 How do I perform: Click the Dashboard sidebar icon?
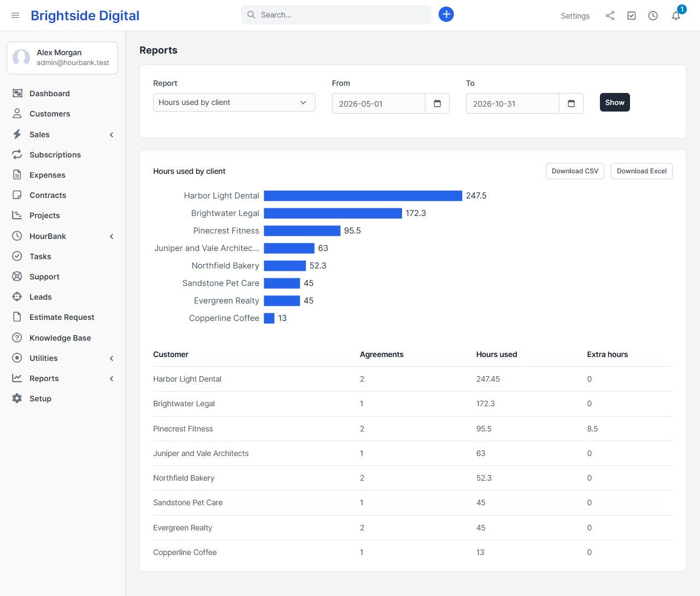tap(17, 94)
